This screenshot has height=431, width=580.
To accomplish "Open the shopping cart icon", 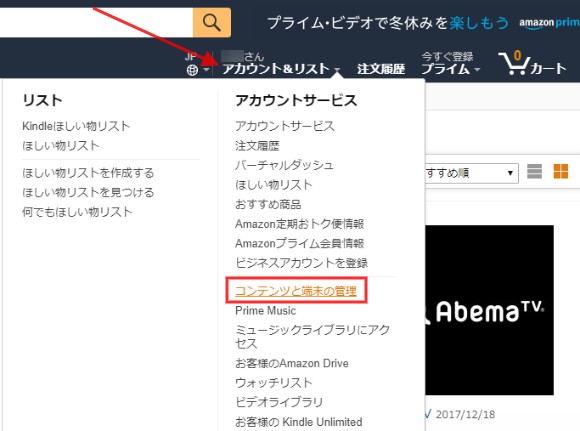I will point(514,63).
